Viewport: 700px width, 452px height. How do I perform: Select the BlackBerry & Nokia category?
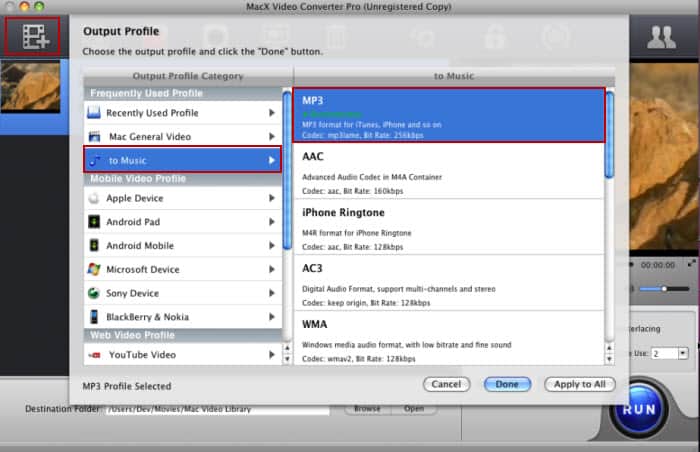183,317
